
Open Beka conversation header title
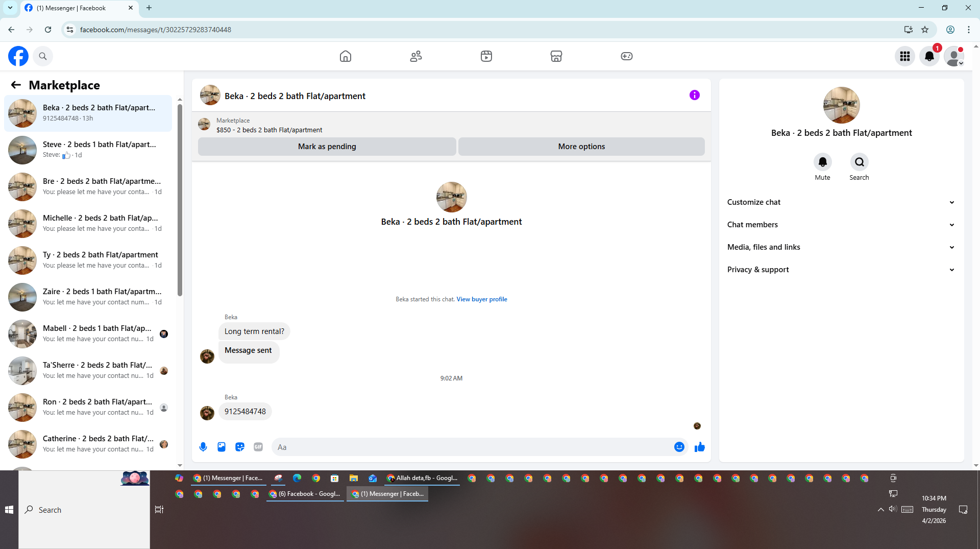(x=295, y=96)
